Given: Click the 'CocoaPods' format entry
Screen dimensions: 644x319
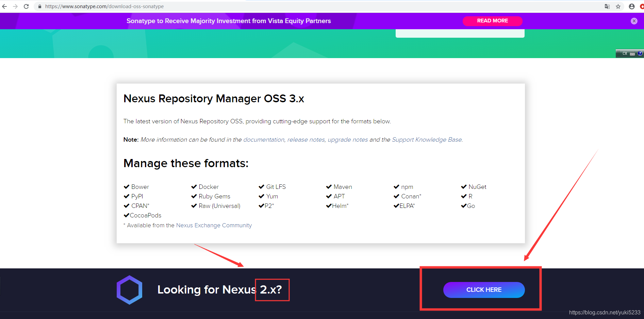Looking at the screenshot, I should [x=146, y=215].
